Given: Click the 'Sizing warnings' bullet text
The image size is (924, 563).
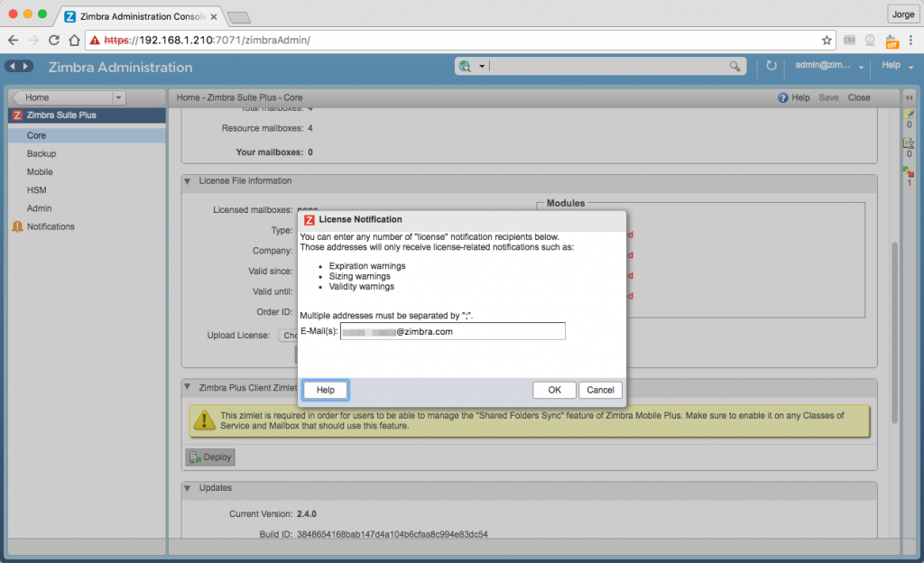Looking at the screenshot, I should [359, 276].
